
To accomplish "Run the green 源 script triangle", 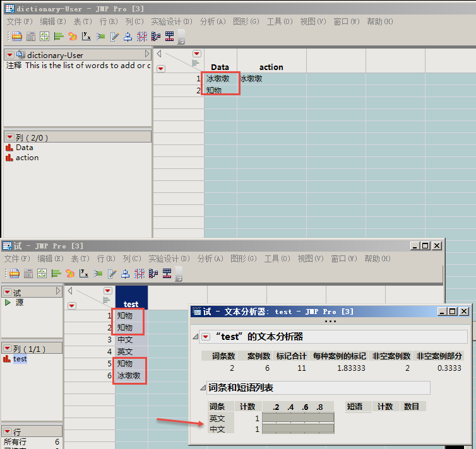I will tap(8, 302).
